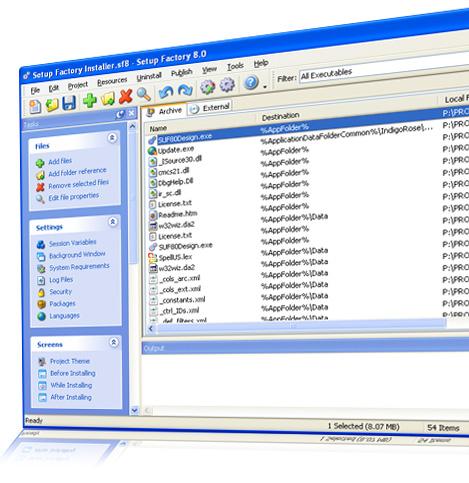The height and width of the screenshot is (483, 469).
Task: Click the Redo arrow icon
Action: click(185, 90)
